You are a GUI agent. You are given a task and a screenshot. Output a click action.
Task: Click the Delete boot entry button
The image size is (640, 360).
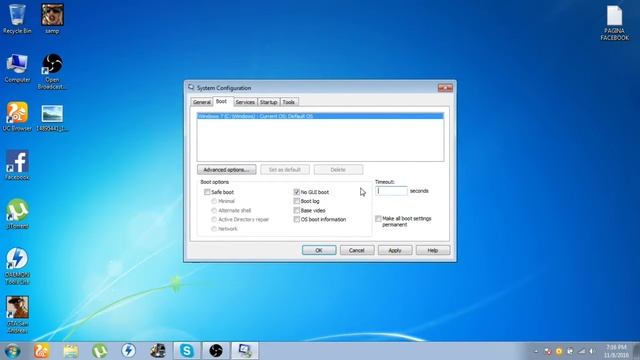coord(338,169)
